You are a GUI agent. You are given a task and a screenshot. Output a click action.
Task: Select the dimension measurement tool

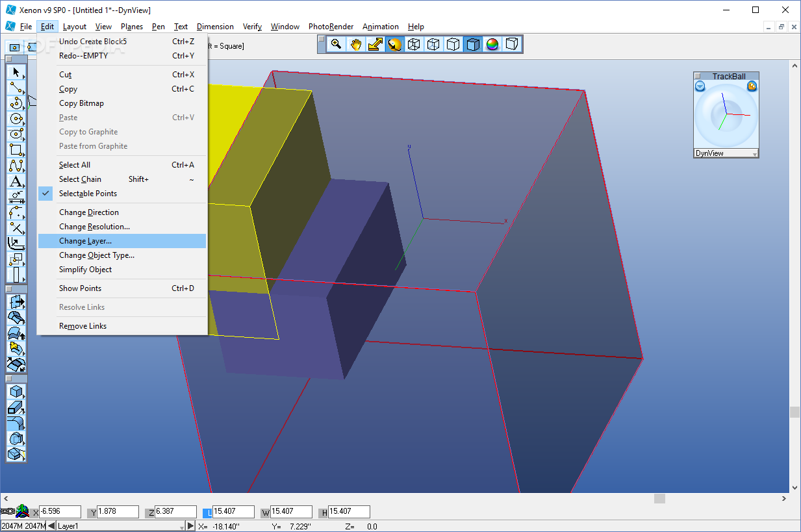[x=16, y=197]
